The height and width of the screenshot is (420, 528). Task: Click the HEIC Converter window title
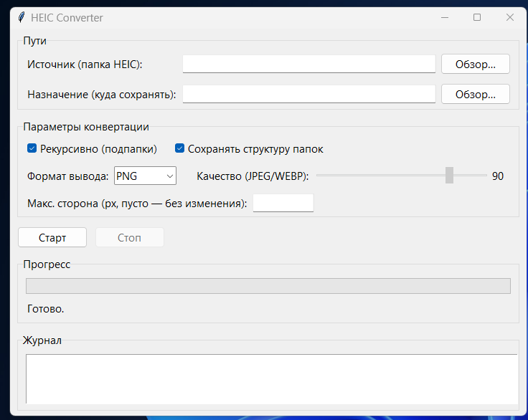[67, 18]
